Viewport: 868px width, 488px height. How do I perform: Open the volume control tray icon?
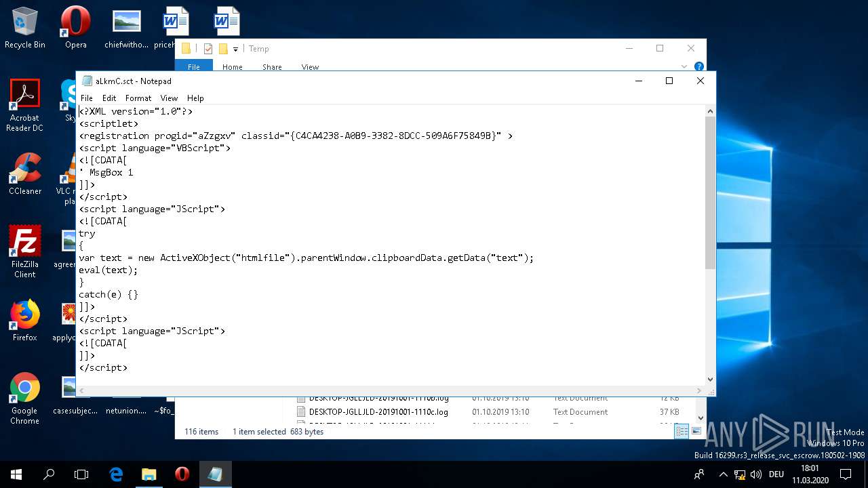pos(756,474)
